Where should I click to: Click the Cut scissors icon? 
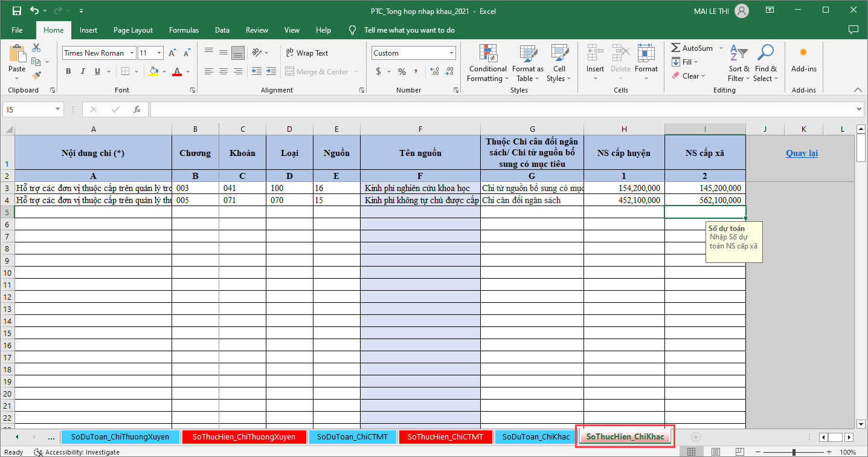tap(36, 48)
